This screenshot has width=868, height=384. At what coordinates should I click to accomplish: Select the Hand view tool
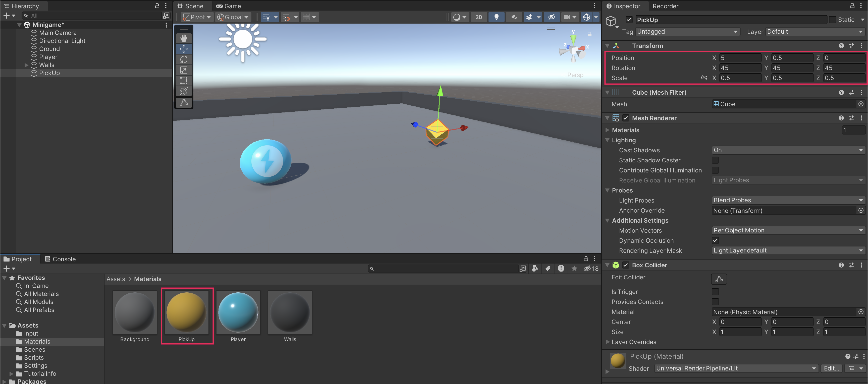[x=184, y=38]
